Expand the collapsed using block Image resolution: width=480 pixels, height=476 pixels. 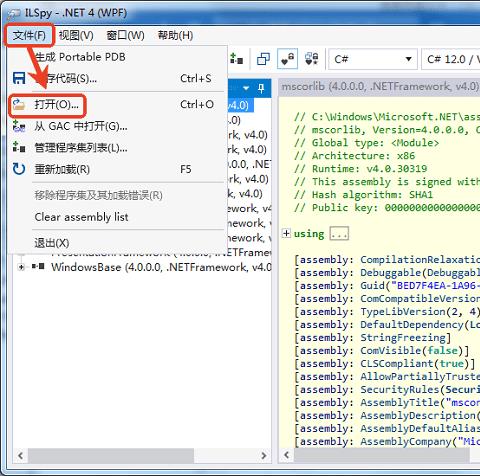(286, 233)
